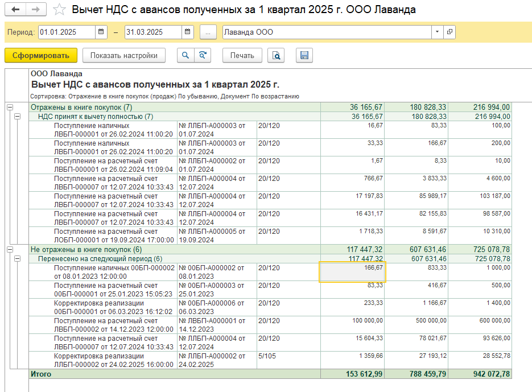The width and height of the screenshot is (532, 392).
Task: Click the back navigation arrow
Action: pos(15,10)
